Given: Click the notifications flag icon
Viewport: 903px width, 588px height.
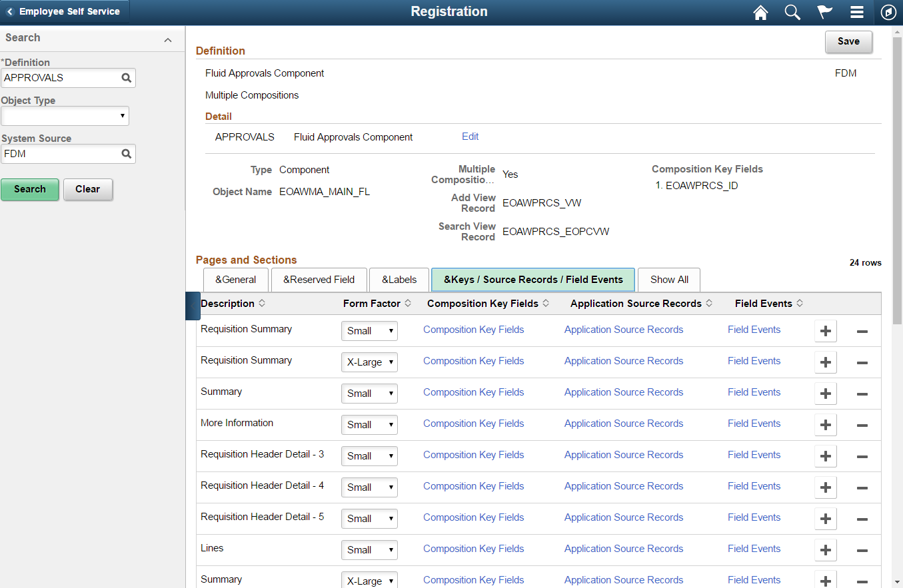Looking at the screenshot, I should point(824,12).
